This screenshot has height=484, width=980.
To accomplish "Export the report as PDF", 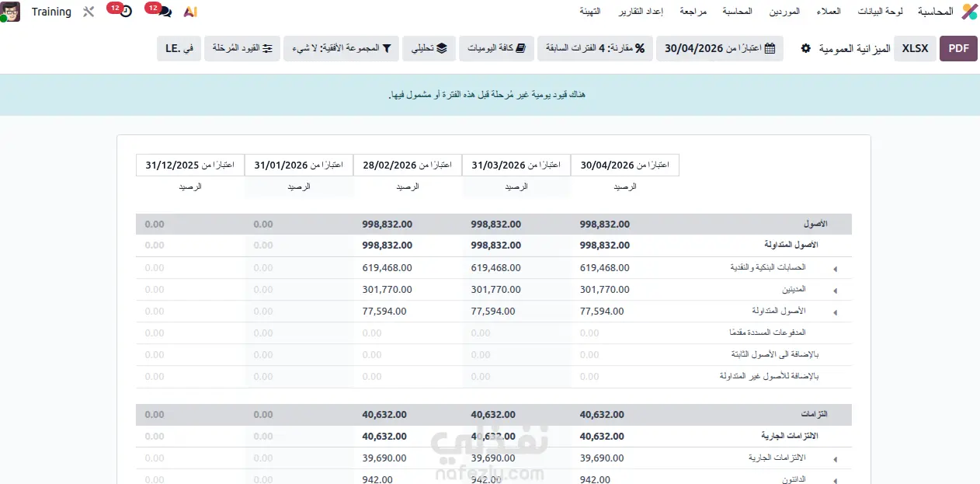I will [x=958, y=48].
